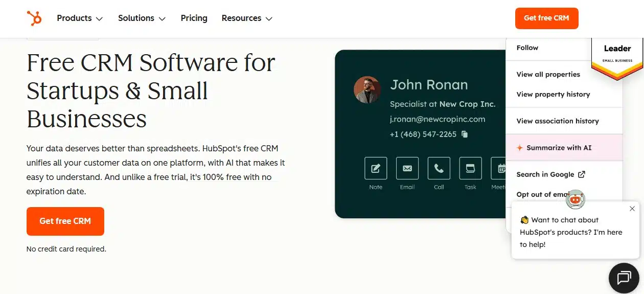Click John Ronan's profile photo
This screenshot has width=644, height=294.
[367, 89]
